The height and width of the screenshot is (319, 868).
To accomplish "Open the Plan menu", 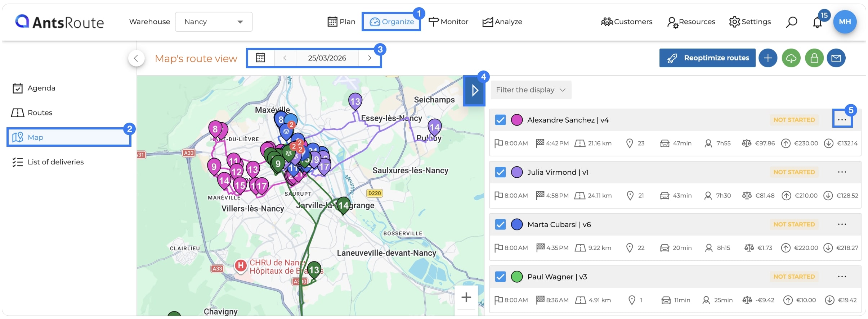I will [341, 22].
